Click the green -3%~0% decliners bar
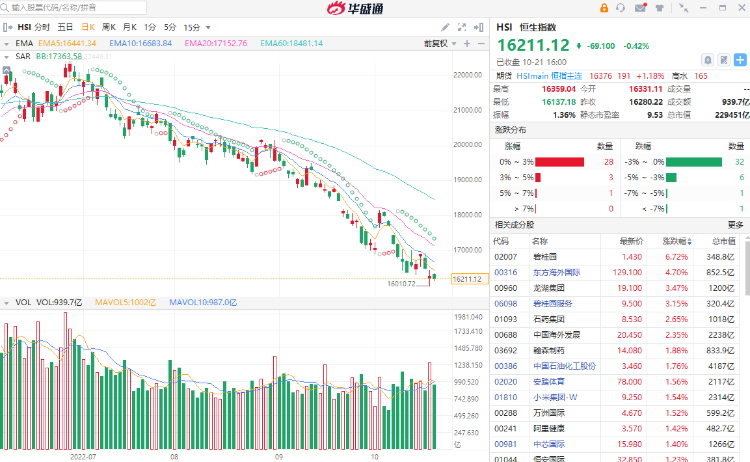 point(694,162)
